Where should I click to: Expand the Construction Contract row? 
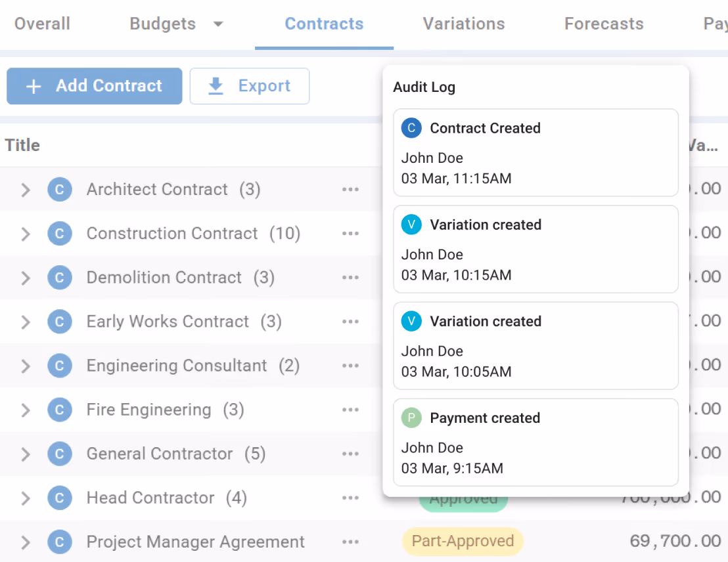pyautogui.click(x=26, y=234)
